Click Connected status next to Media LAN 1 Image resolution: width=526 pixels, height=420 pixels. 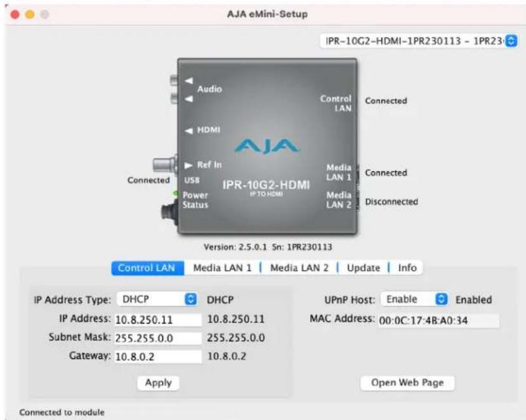pyautogui.click(x=386, y=173)
